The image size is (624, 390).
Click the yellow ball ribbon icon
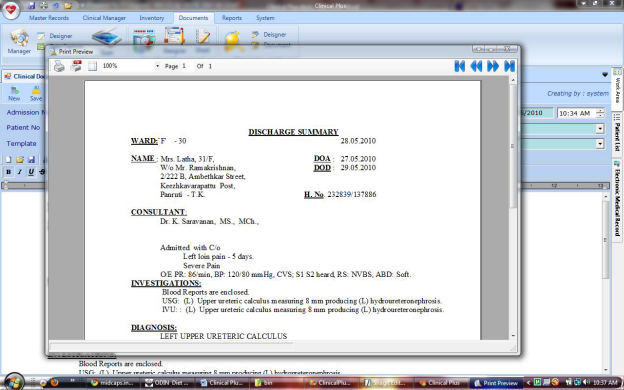coord(232,40)
